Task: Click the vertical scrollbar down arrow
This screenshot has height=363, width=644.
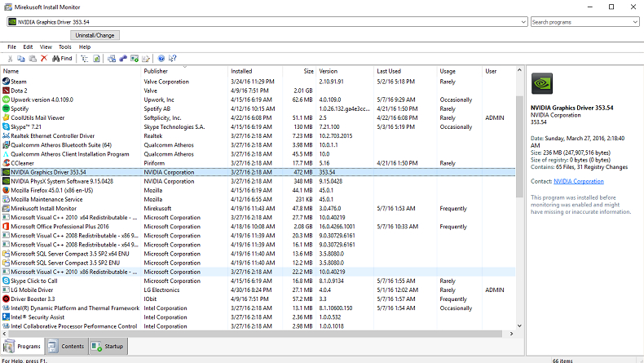Action: click(x=519, y=325)
